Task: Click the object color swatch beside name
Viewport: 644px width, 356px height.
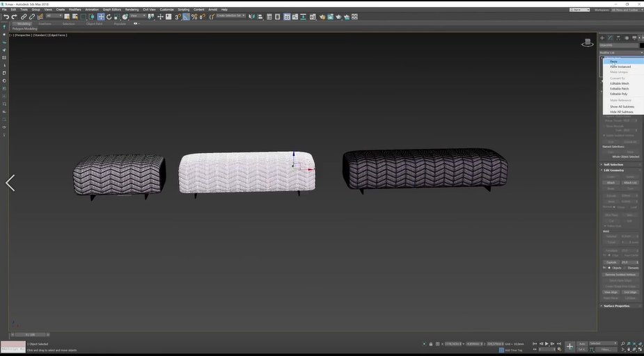Action: pyautogui.click(x=641, y=45)
